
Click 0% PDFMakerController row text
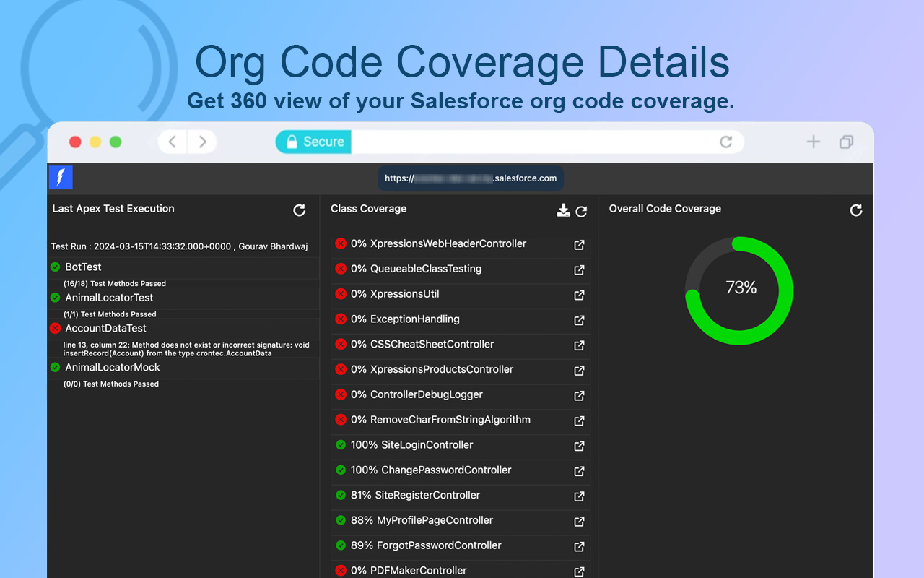coord(409,571)
